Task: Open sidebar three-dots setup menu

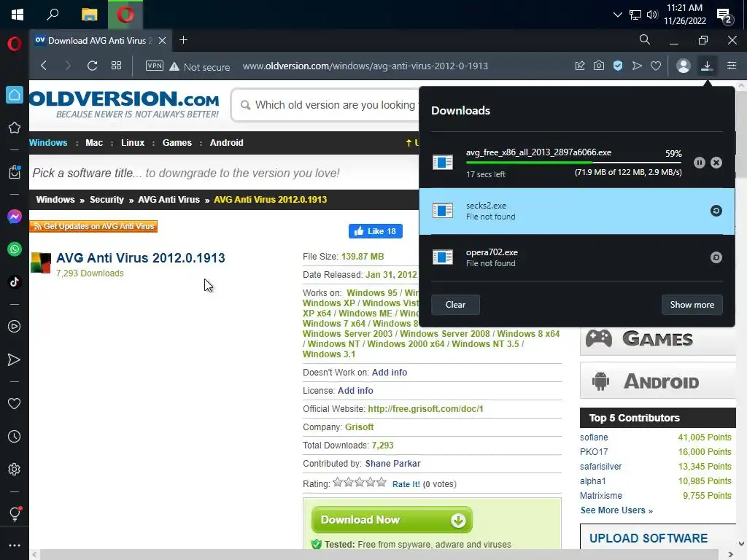Action: click(x=15, y=545)
